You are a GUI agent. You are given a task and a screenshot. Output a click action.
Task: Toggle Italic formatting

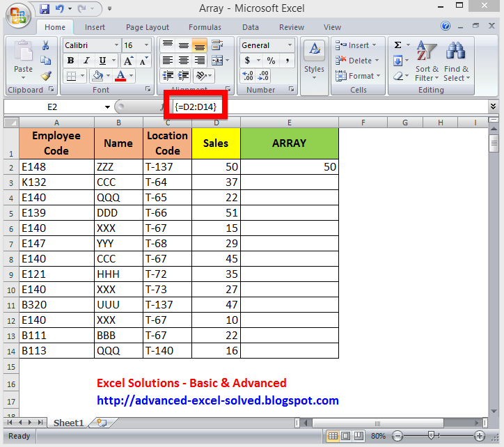coord(86,61)
